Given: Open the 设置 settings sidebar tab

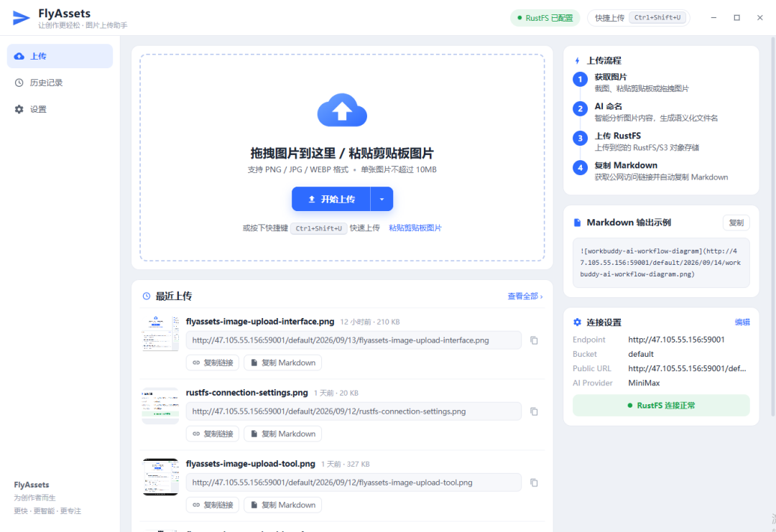Looking at the screenshot, I should 60,109.
